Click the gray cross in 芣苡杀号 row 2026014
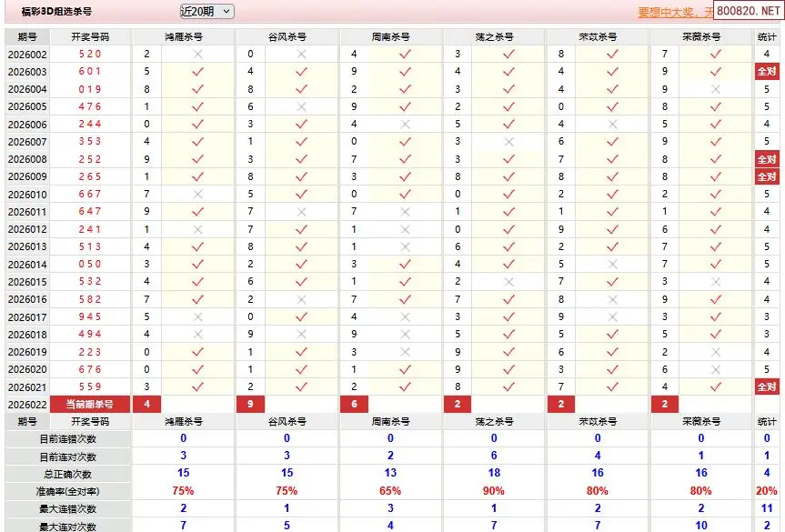785x532 pixels. pos(612,264)
